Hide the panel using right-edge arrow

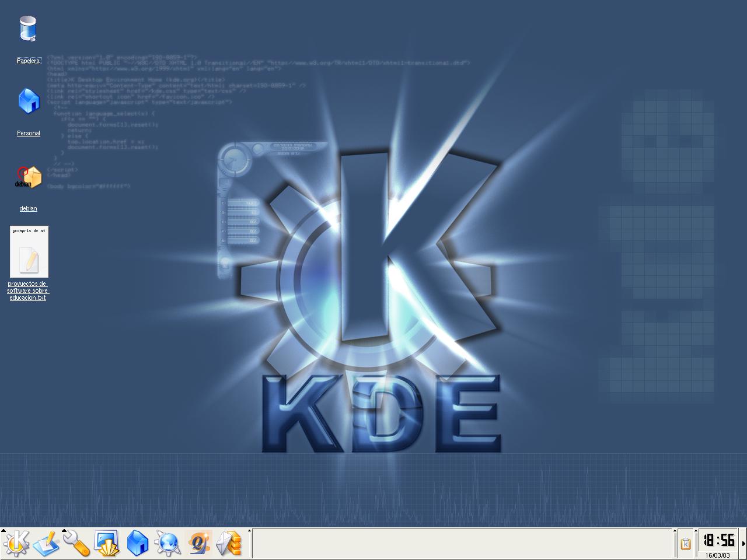(743, 544)
